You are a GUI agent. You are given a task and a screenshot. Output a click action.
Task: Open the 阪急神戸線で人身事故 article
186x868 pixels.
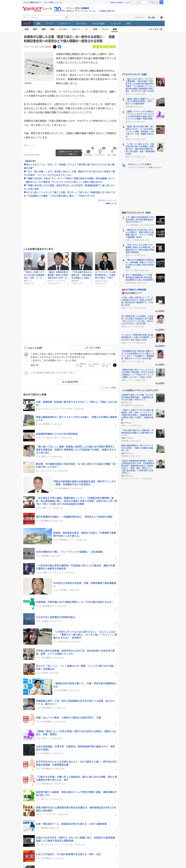tap(76, 793)
